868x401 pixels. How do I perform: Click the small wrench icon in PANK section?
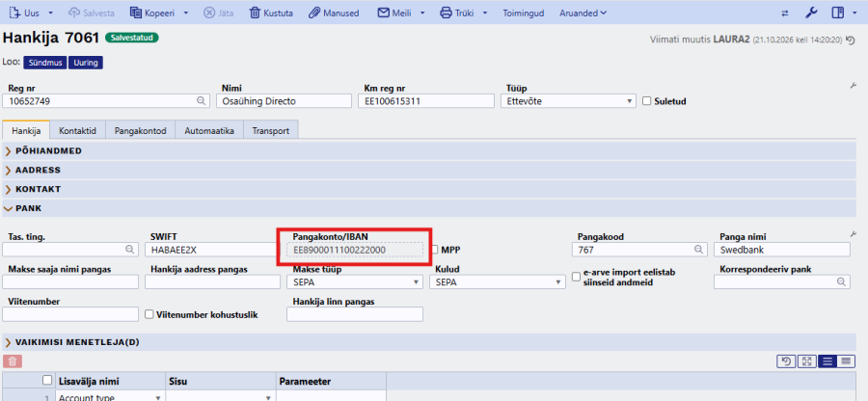click(854, 234)
